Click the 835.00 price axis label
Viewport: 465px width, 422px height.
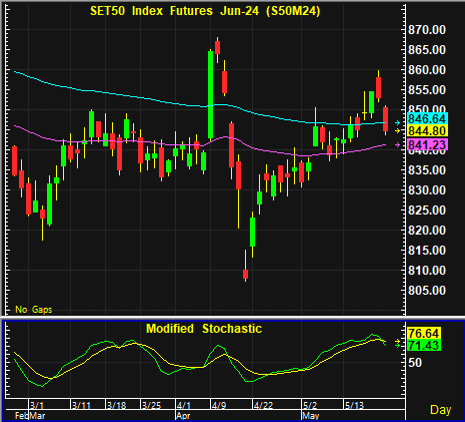(427, 170)
